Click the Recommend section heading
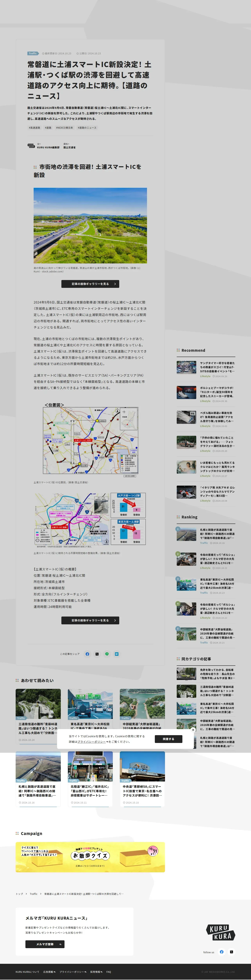 [x=193, y=350]
